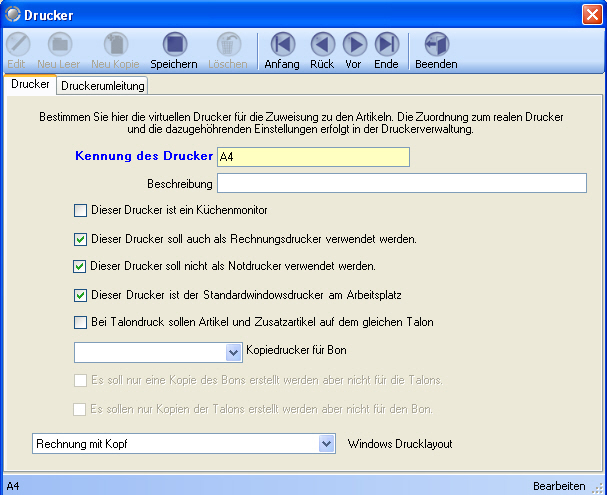Go to previous record using Rück
The width and height of the screenshot is (607, 495).
[x=322, y=45]
